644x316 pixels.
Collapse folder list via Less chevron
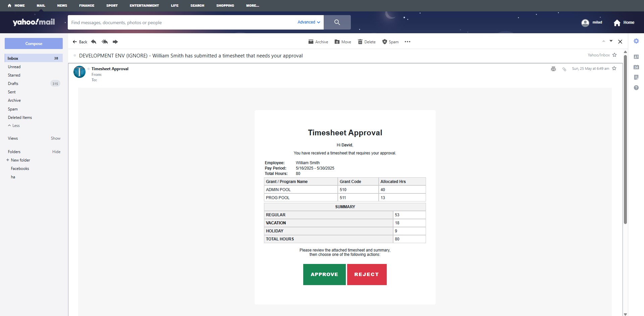14,125
